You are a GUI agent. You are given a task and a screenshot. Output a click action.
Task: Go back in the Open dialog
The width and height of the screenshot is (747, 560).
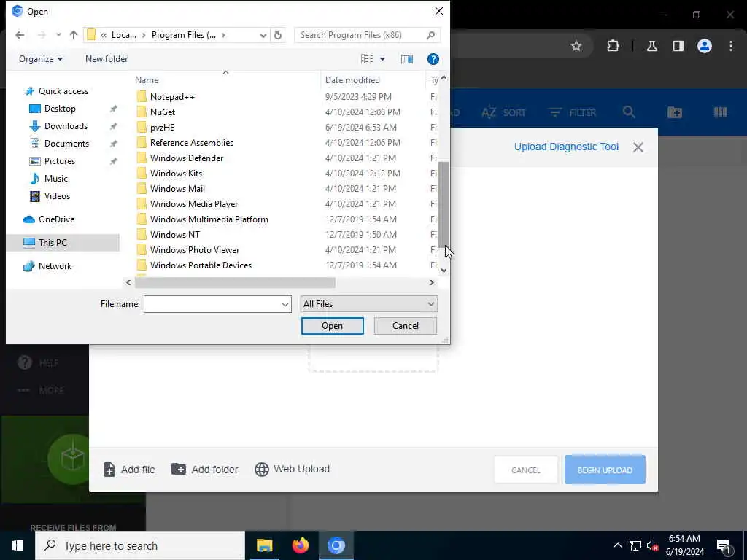(20, 35)
